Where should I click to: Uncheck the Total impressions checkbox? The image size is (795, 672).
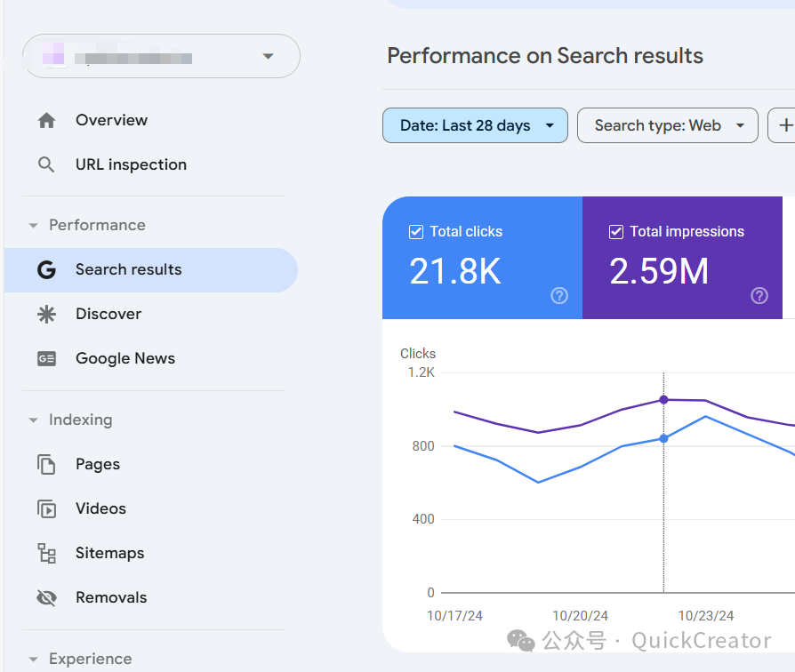[616, 232]
